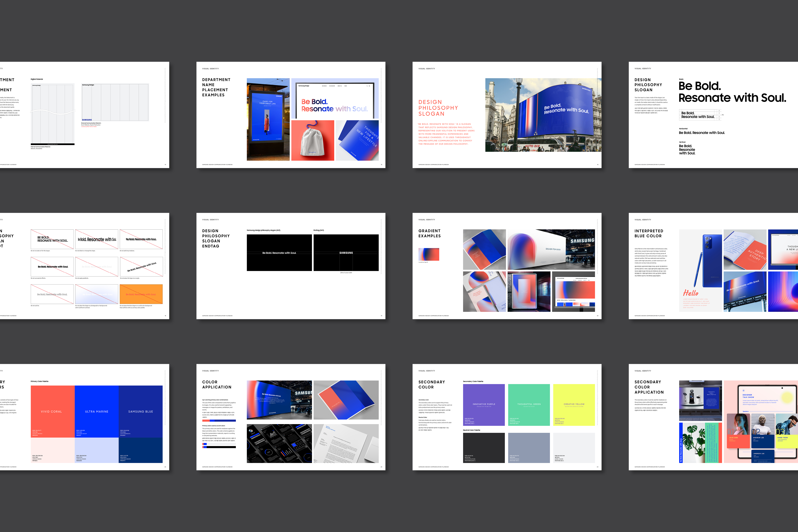Choose the Innovative Purple swatch

pyautogui.click(x=484, y=404)
